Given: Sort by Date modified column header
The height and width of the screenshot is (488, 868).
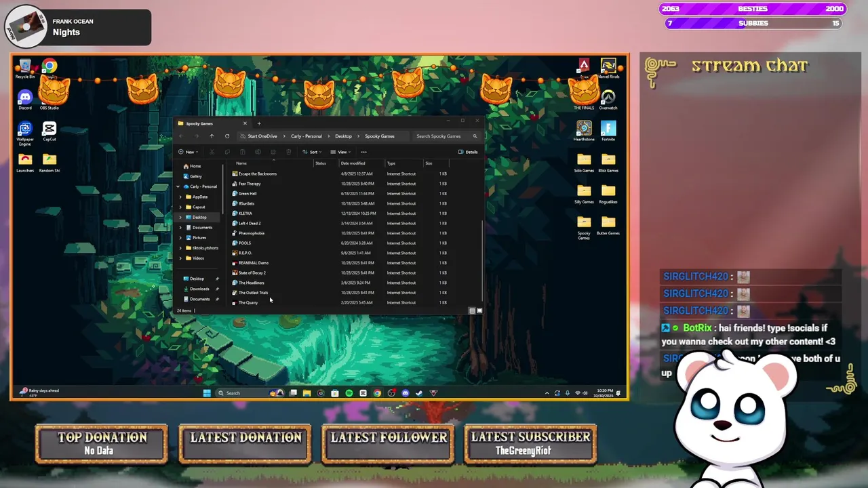Looking at the screenshot, I should coord(353,163).
